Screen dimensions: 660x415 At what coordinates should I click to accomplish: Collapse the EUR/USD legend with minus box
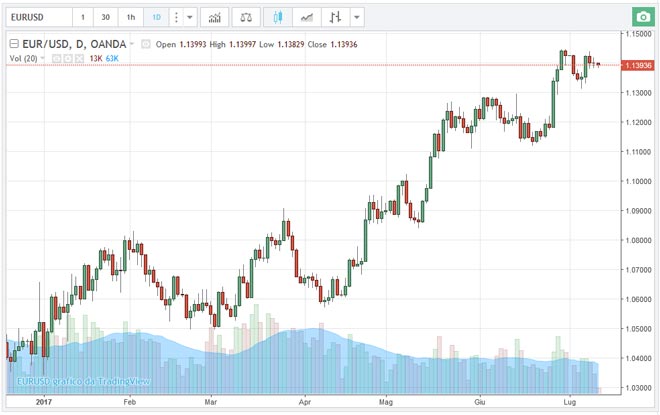pyautogui.click(x=13, y=44)
